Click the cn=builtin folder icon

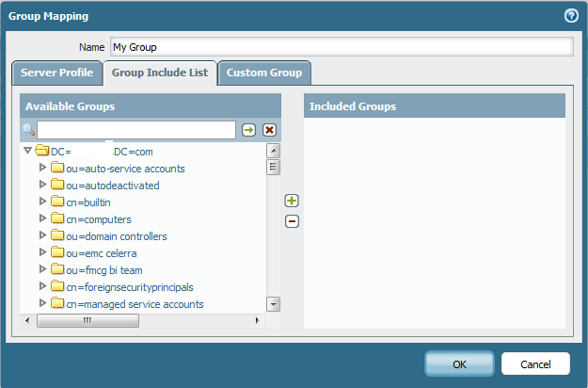[57, 202]
